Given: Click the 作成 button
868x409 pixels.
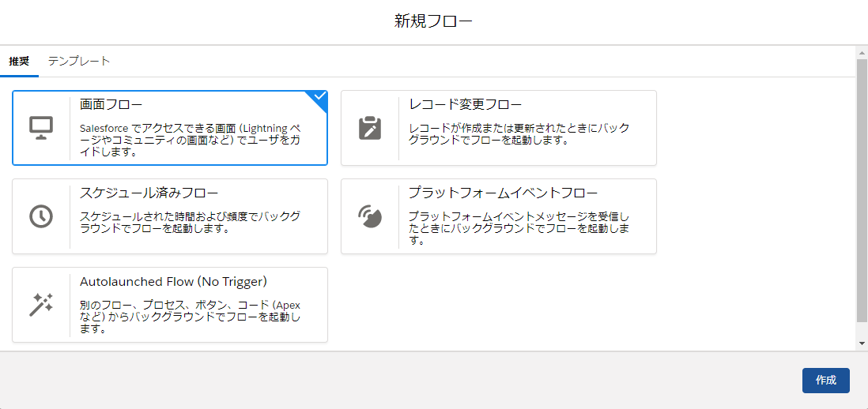Looking at the screenshot, I should [x=825, y=381].
